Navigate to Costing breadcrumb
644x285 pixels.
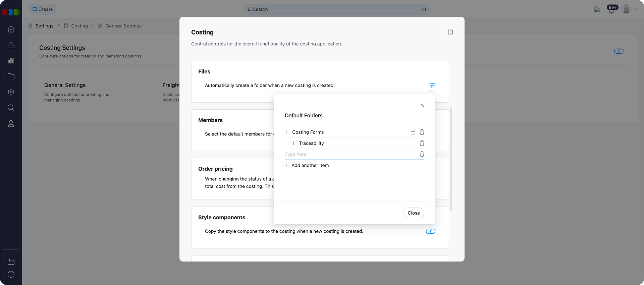(x=79, y=26)
